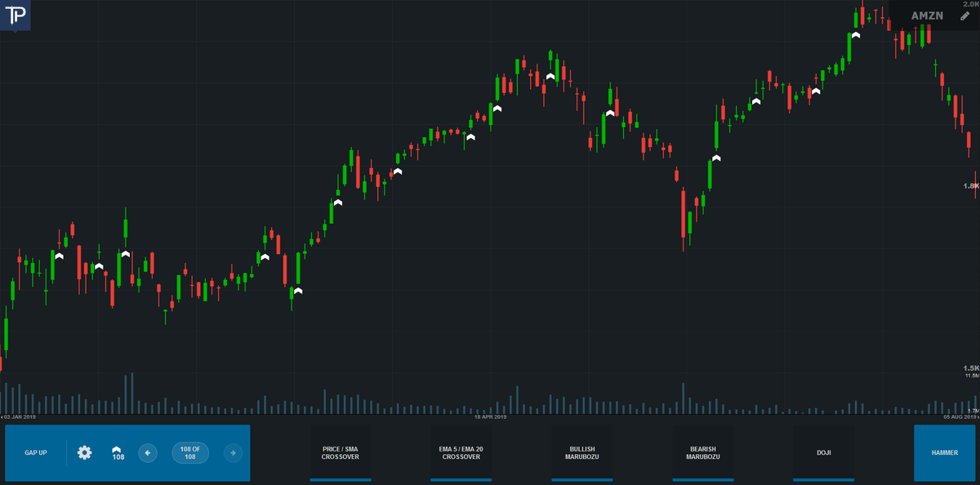Viewport: 980px width, 485px height.
Task: Toggle the Price / SMA Crossover pattern
Action: [341, 452]
